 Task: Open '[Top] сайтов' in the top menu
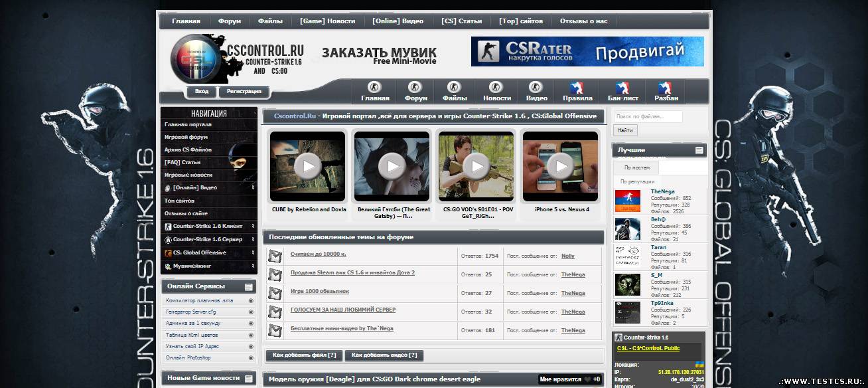pos(521,21)
